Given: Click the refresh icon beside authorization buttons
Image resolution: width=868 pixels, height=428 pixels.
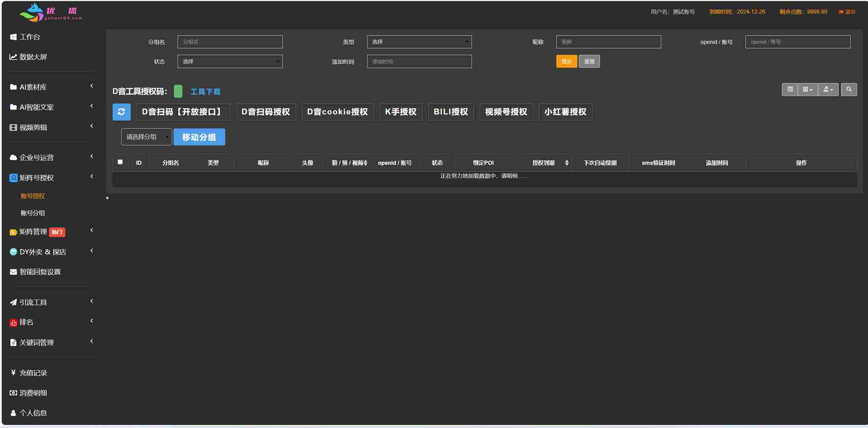Looking at the screenshot, I should 121,112.
